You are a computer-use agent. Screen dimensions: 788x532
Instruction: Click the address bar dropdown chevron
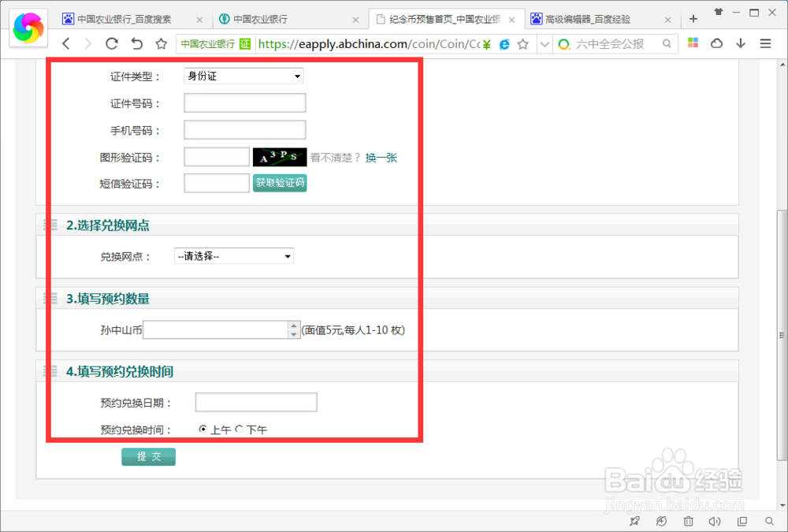(x=545, y=44)
